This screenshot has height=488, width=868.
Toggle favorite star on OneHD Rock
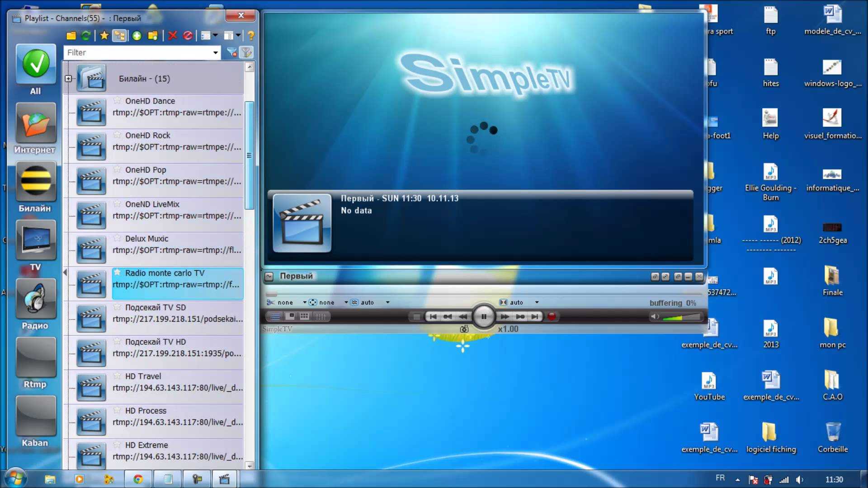coord(118,135)
